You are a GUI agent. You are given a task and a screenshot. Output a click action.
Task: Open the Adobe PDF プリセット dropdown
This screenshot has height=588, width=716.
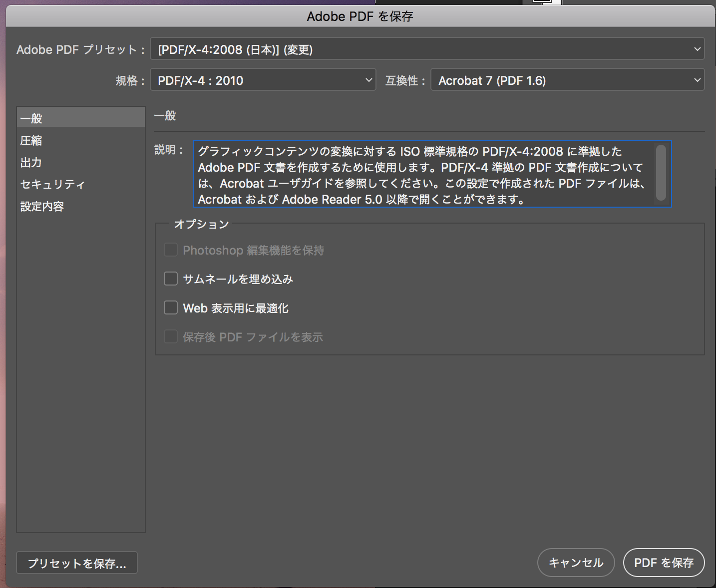coord(427,49)
